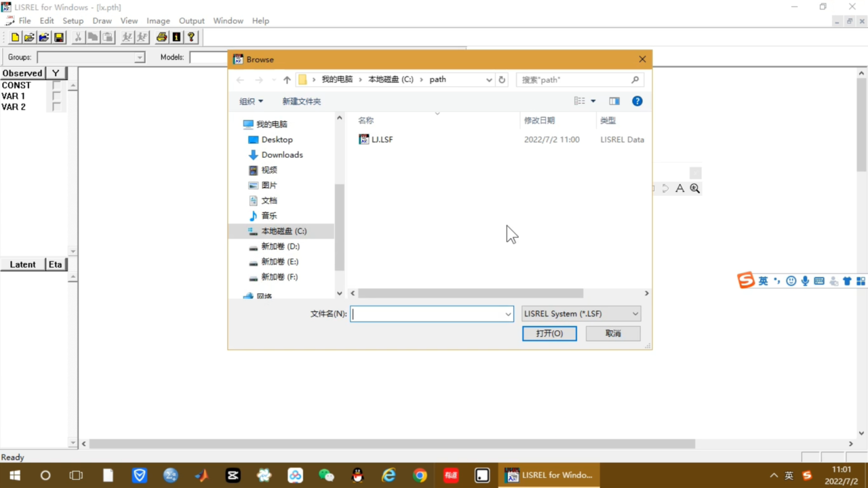Viewport: 868px width, 488px height.
Task: Click the search magnifier in Browse dialog
Action: pyautogui.click(x=635, y=80)
